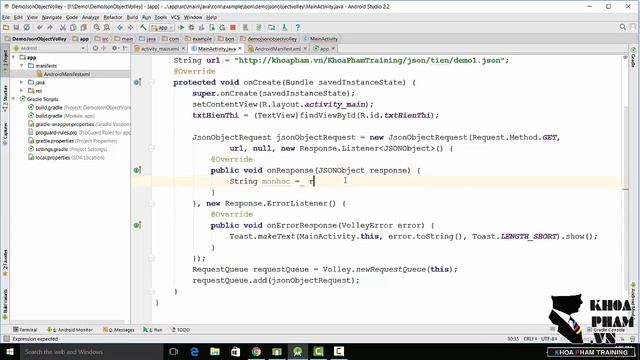Open the Messages tool window

click(119, 329)
